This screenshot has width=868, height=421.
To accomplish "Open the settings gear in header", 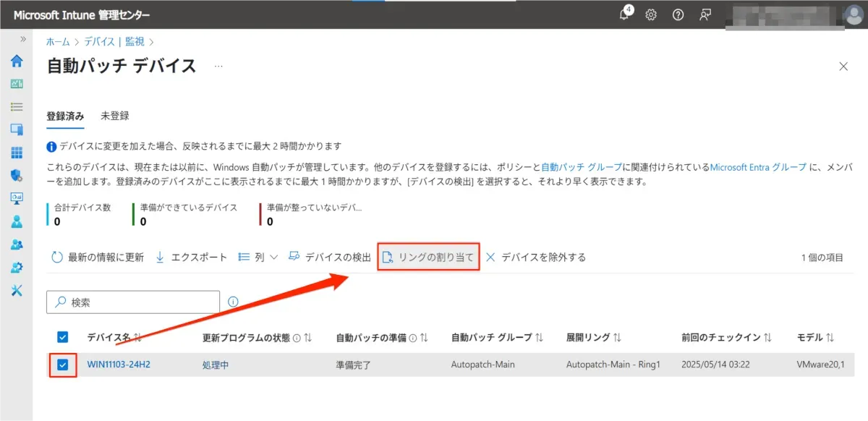I will (x=651, y=14).
